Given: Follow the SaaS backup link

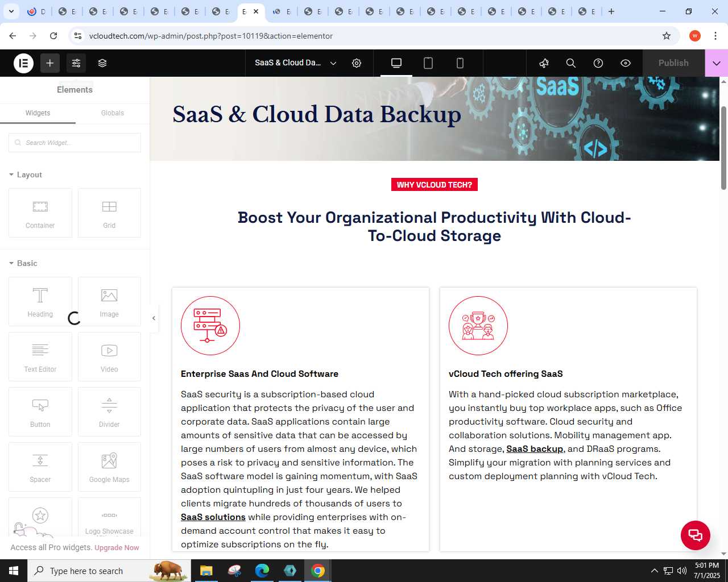Looking at the screenshot, I should click(535, 449).
